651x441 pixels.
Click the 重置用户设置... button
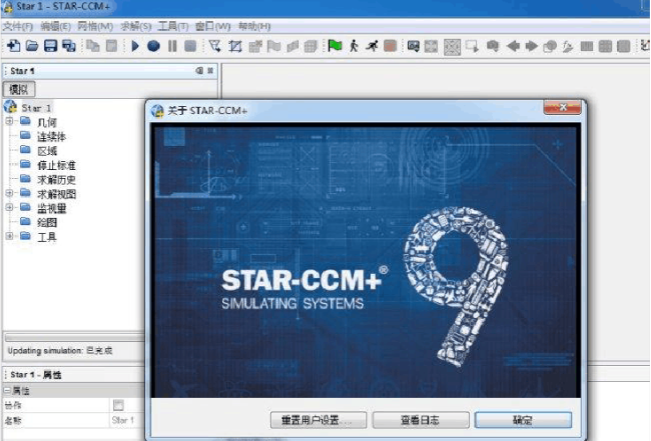318,420
